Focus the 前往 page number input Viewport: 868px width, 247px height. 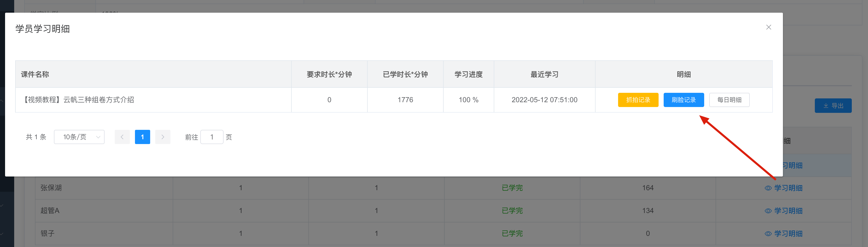point(212,137)
